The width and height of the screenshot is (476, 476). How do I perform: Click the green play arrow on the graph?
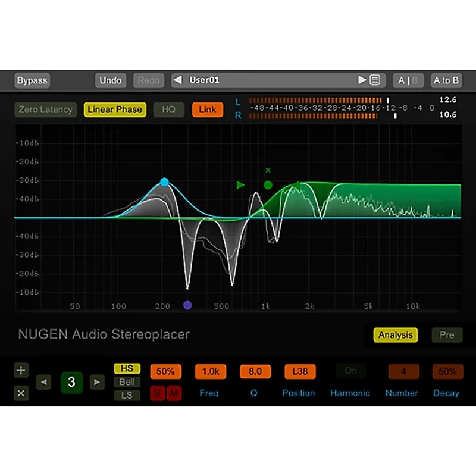click(240, 185)
